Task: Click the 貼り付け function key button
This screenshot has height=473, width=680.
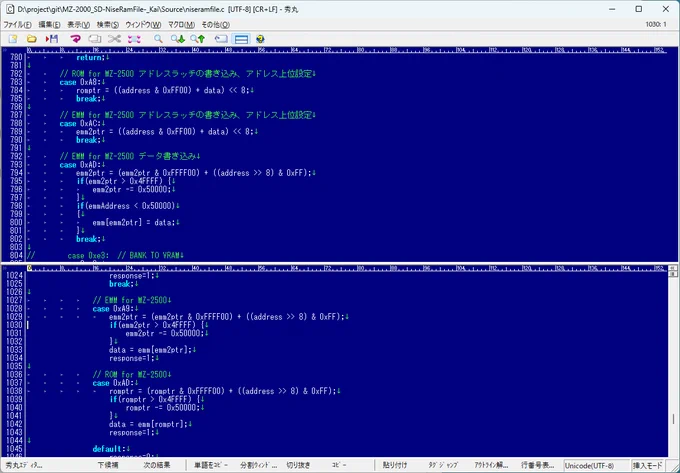Action: pyautogui.click(x=395, y=465)
